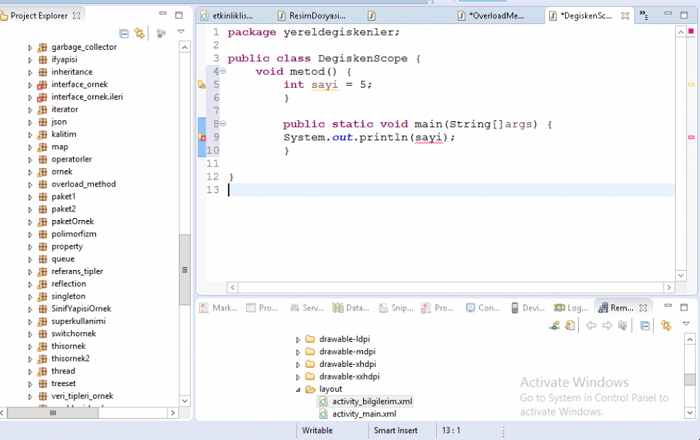The image size is (700, 440).
Task: Select the paketOrnek package
Action: click(72, 221)
